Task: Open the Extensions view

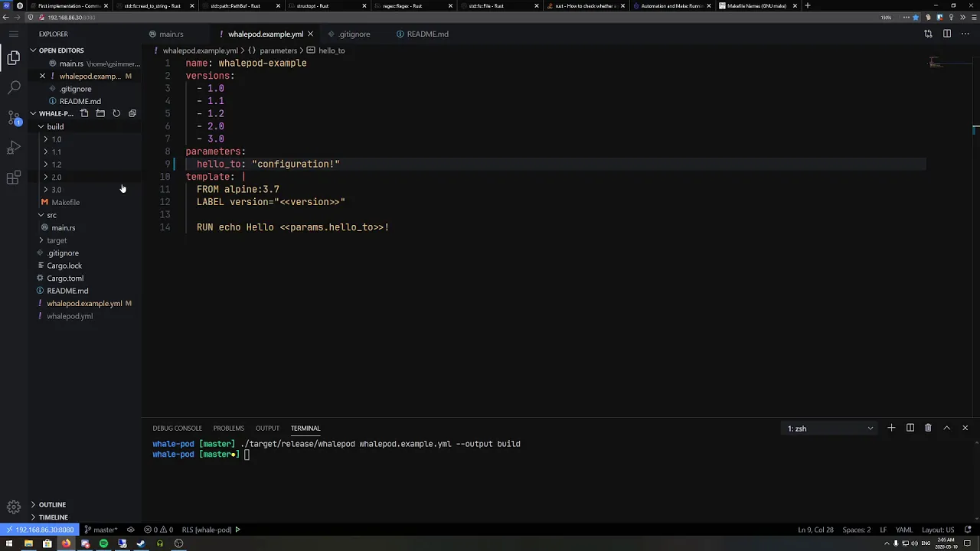Action: [14, 178]
